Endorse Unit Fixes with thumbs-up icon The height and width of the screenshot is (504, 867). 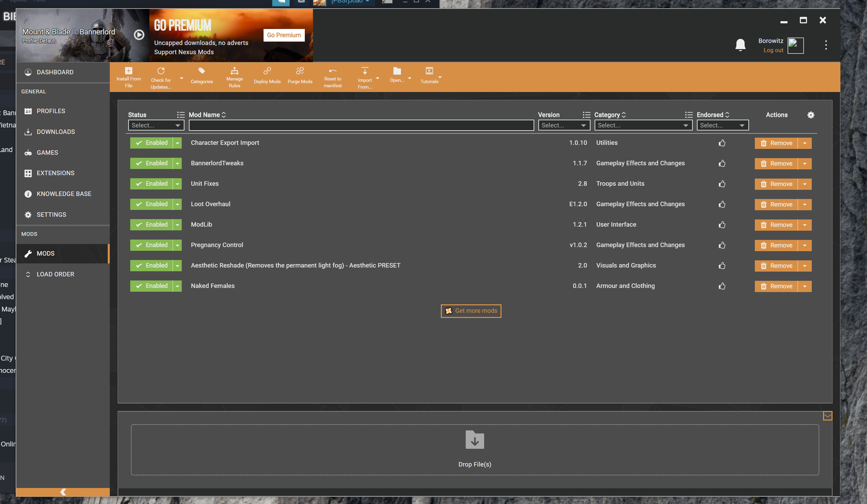click(x=722, y=184)
